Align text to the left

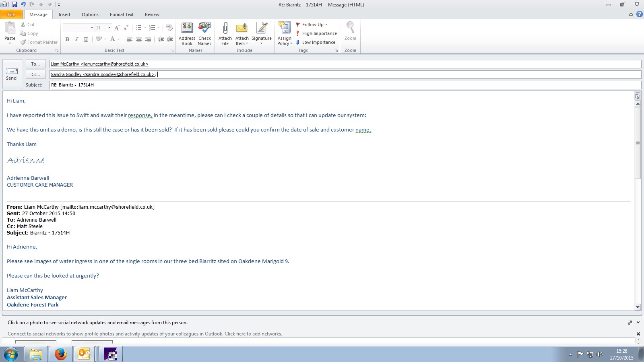tap(129, 39)
